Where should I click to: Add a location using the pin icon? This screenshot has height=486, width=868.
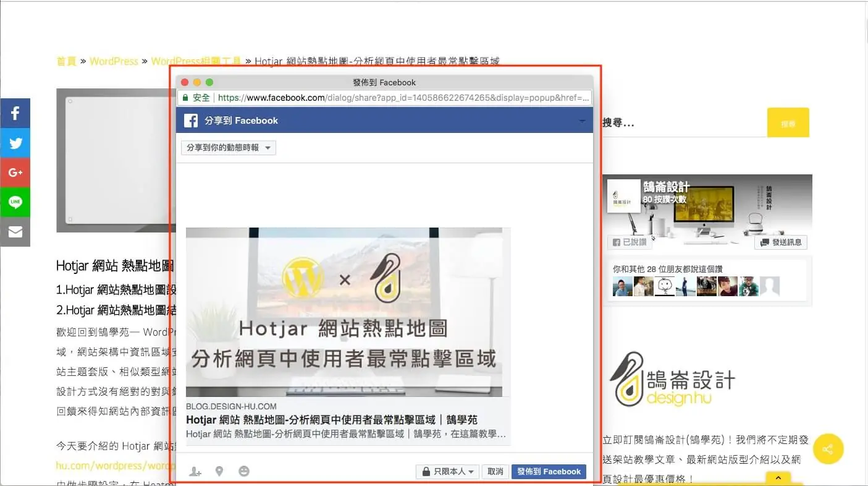click(219, 472)
